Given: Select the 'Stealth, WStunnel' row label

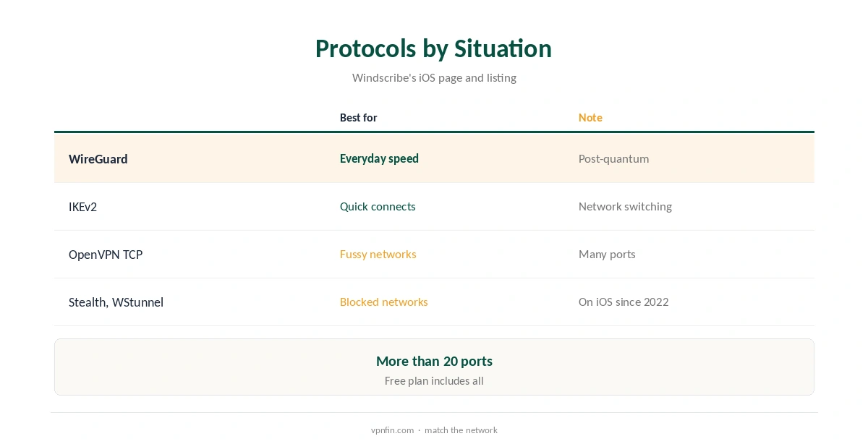Looking at the screenshot, I should click(x=116, y=302).
